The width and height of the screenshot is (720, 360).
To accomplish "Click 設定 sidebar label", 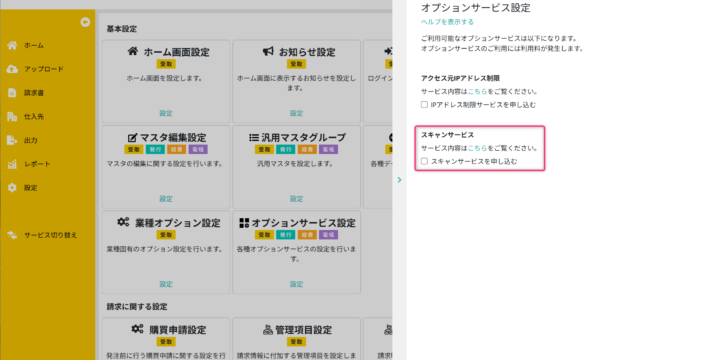I will [x=31, y=188].
